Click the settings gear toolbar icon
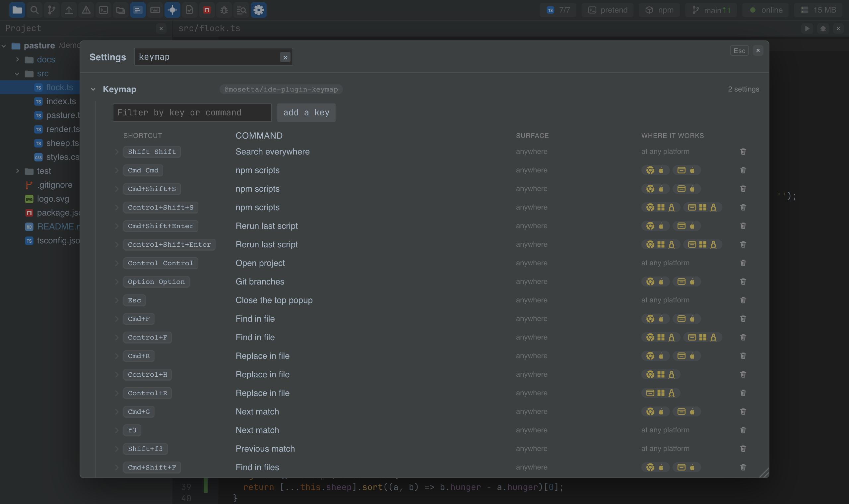The image size is (849, 504). tap(259, 10)
